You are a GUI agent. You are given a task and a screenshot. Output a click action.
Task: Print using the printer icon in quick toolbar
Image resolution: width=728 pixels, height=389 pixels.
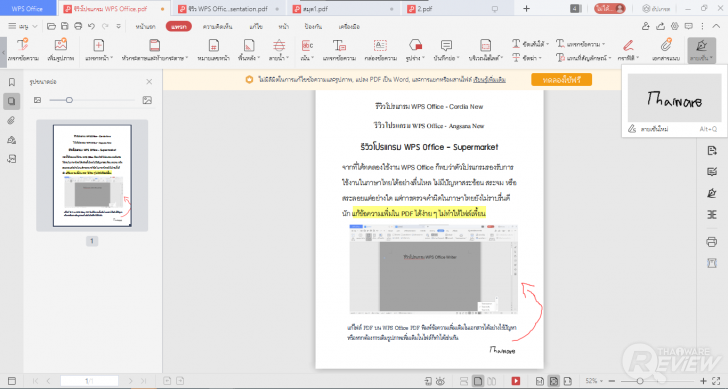click(x=78, y=26)
